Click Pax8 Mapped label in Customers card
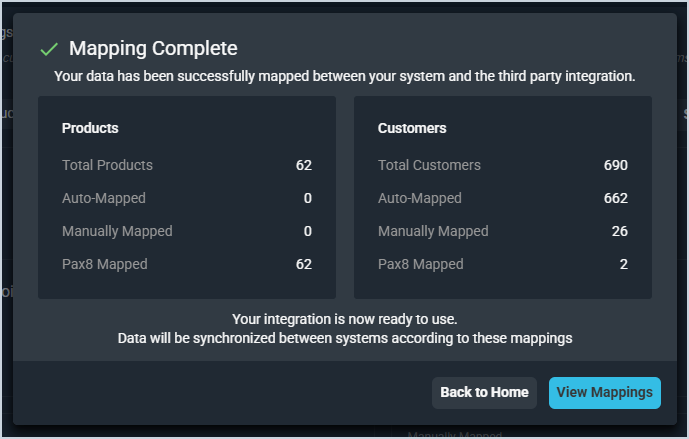Screen dimensions: 689x439 [420, 264]
